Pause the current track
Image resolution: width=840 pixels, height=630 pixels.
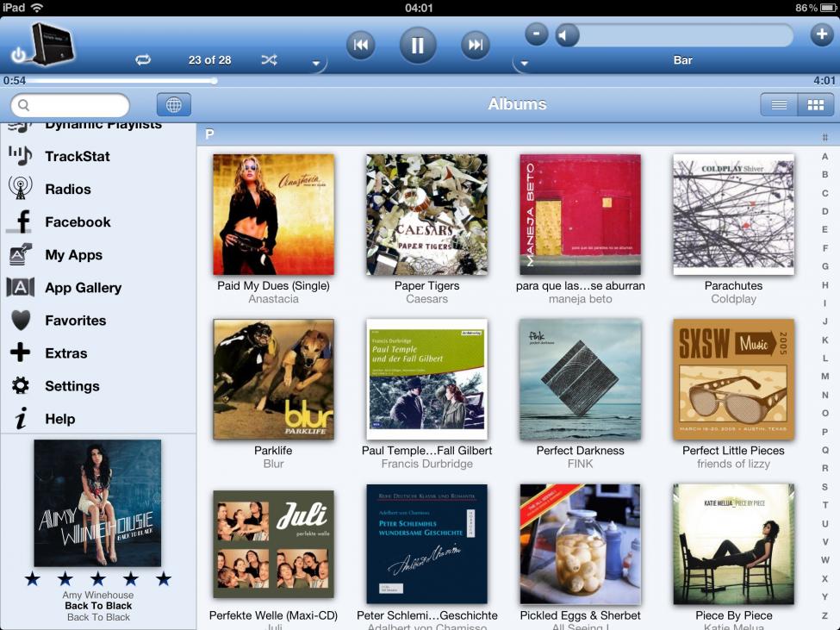coord(417,45)
